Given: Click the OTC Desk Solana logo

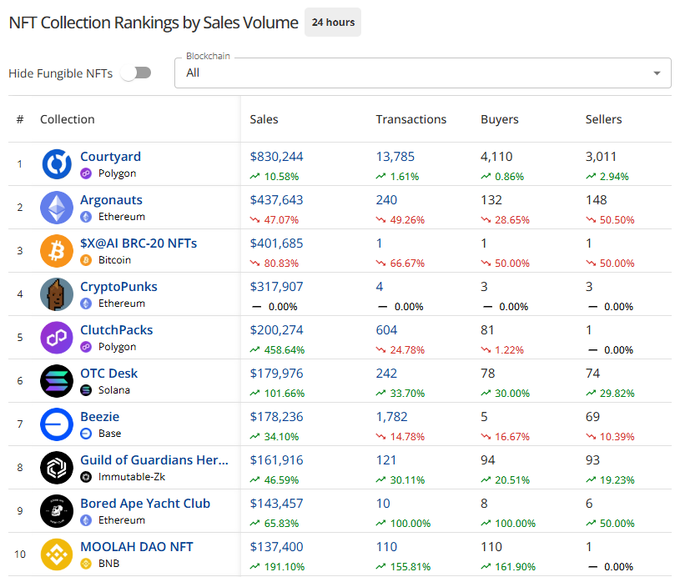Looking at the screenshot, I should [57, 381].
